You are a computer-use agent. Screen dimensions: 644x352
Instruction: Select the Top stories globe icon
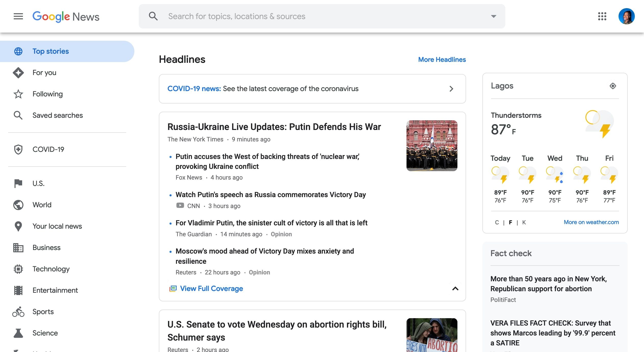pyautogui.click(x=18, y=51)
